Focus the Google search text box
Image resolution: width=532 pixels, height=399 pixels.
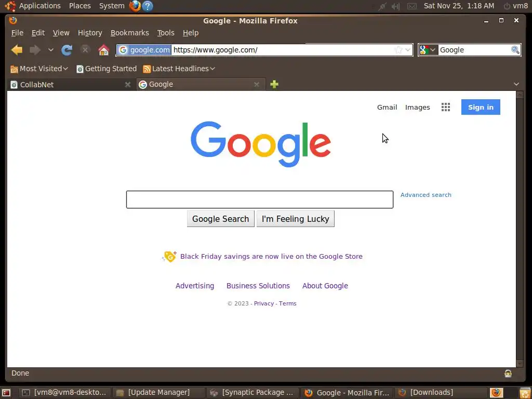pos(260,199)
